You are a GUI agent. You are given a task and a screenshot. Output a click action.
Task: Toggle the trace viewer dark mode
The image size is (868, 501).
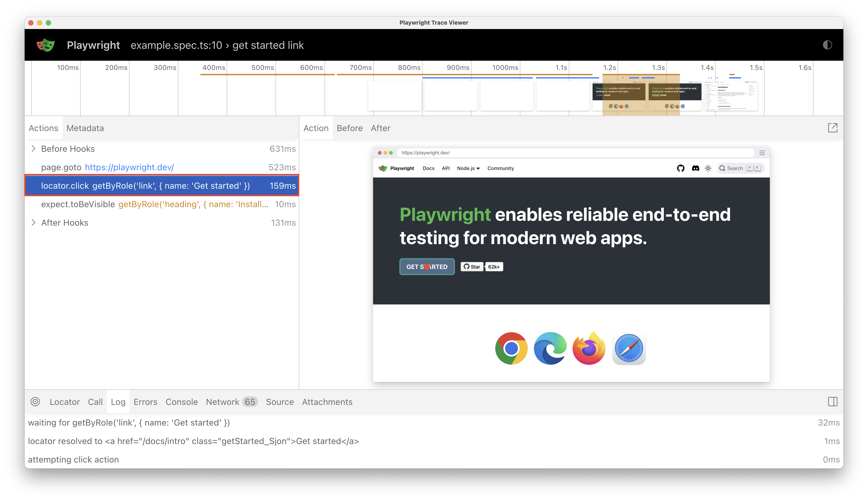(828, 45)
